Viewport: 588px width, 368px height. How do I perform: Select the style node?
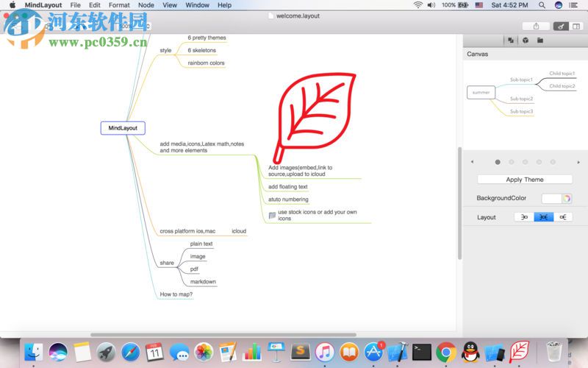[165, 50]
